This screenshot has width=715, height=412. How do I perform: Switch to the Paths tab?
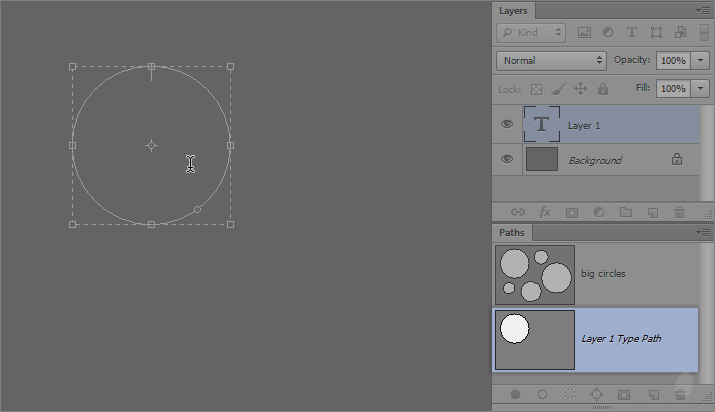(512, 233)
